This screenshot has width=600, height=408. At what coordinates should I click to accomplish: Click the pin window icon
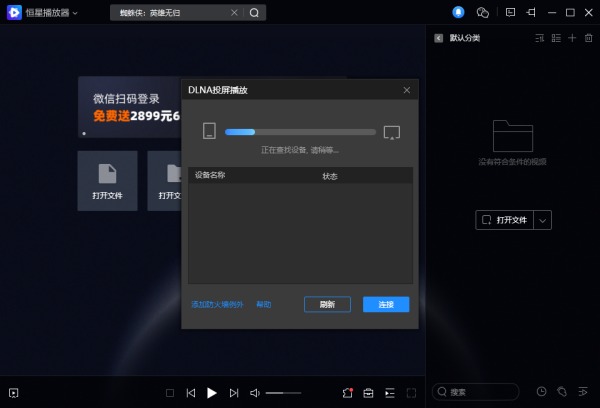[531, 13]
